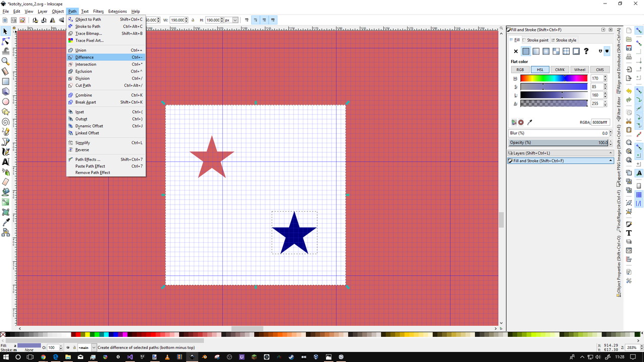The image size is (644, 362).
Task: Toggle layer visibility eye in status bar
Action: (x=68, y=347)
